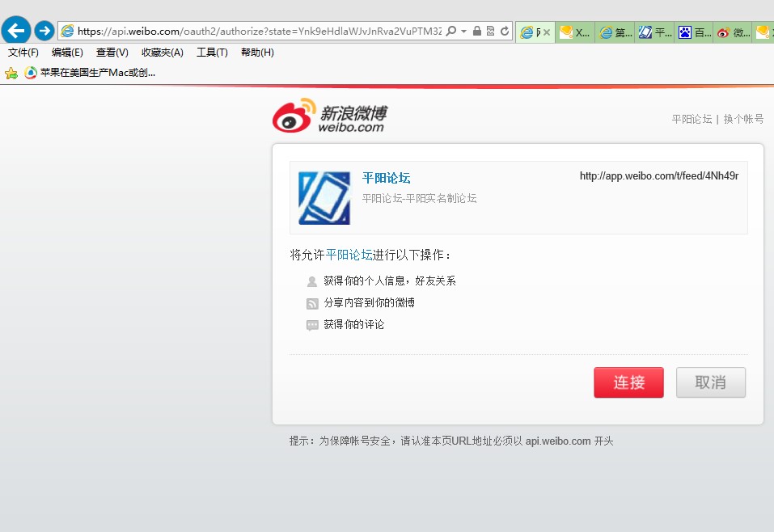Switch to the Weibo 微... tab
The width and height of the screenshot is (774, 532).
click(x=733, y=32)
